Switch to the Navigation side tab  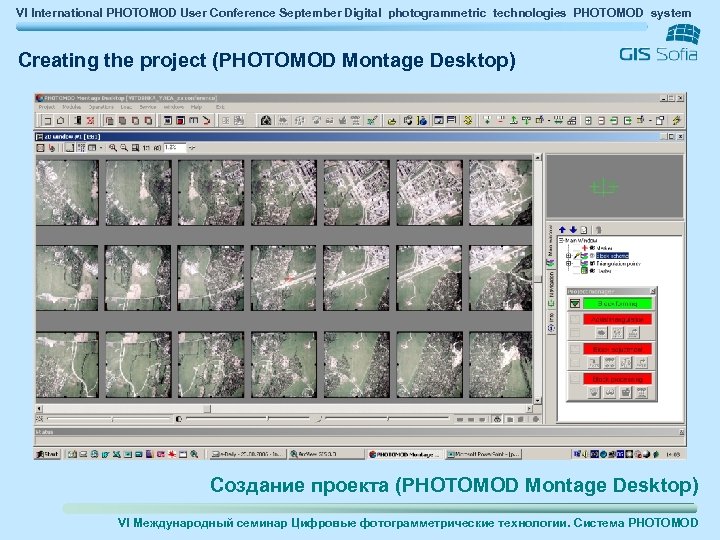[x=551, y=289]
